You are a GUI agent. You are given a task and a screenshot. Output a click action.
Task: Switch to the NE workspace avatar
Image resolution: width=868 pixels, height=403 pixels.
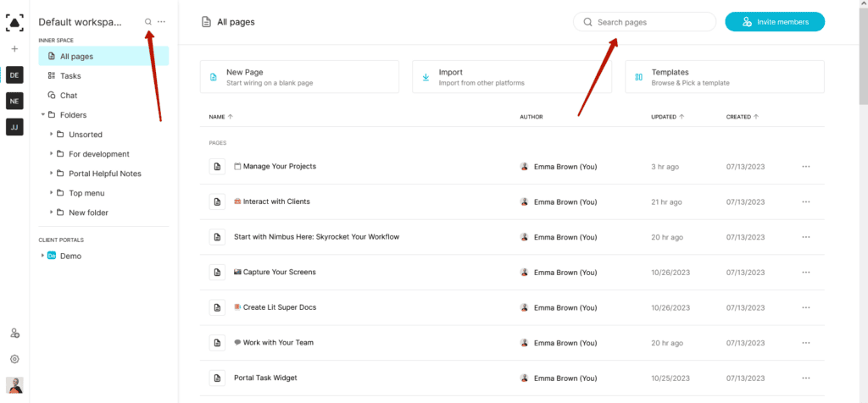click(x=14, y=101)
